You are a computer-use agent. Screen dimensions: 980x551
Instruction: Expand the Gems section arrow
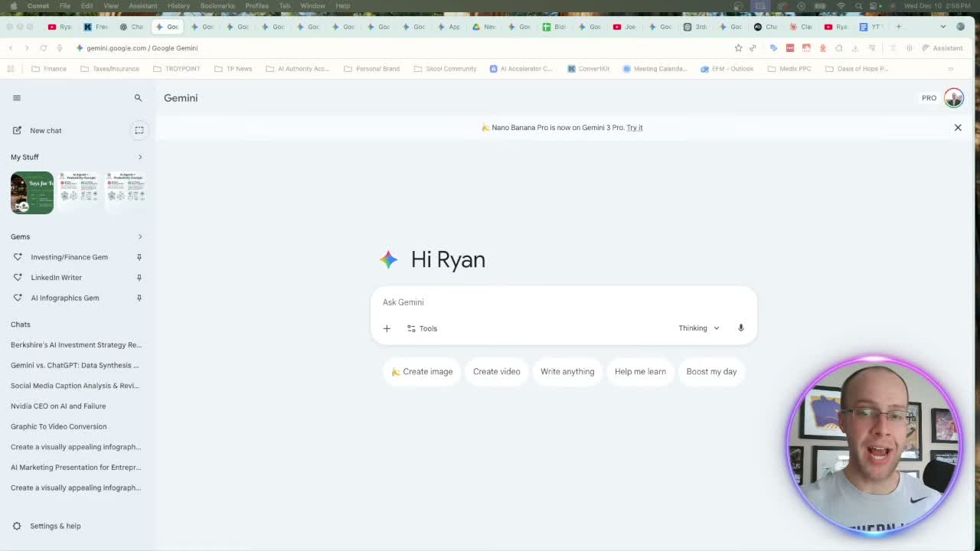click(140, 236)
